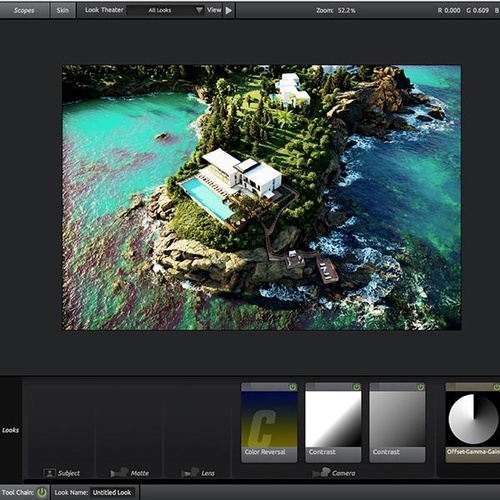
Task: Click the G 0.609 readout
Action: point(478,10)
